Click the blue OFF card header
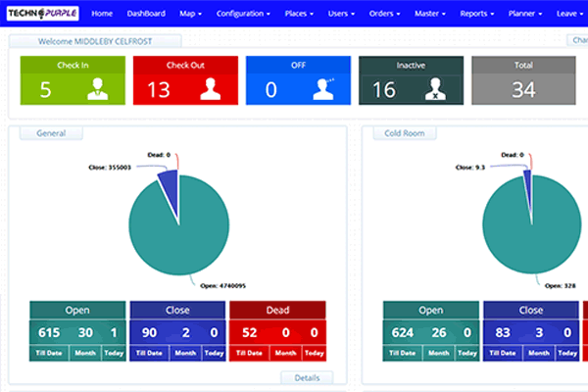Screen dimensions: 588x392 pos(299,65)
